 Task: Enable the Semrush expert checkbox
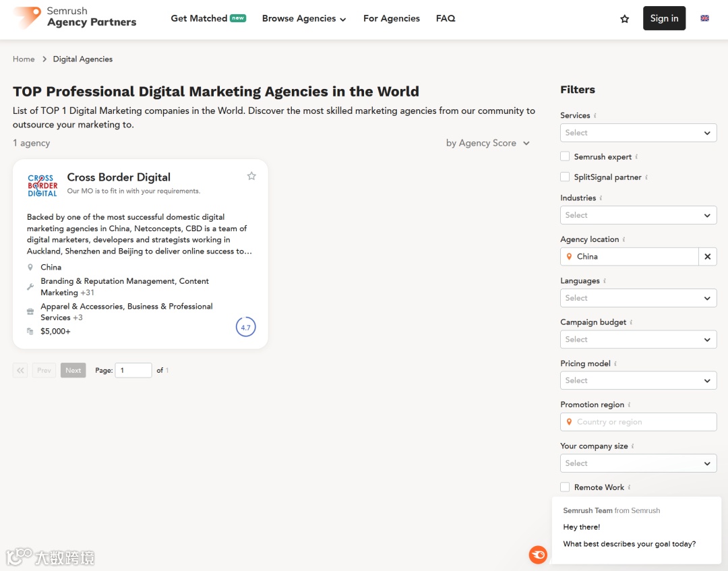coord(566,156)
